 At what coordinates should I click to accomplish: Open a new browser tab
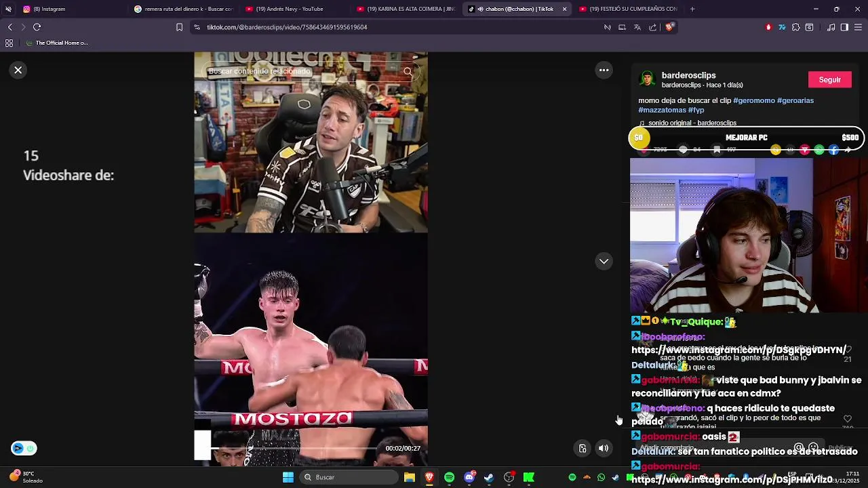coord(692,9)
